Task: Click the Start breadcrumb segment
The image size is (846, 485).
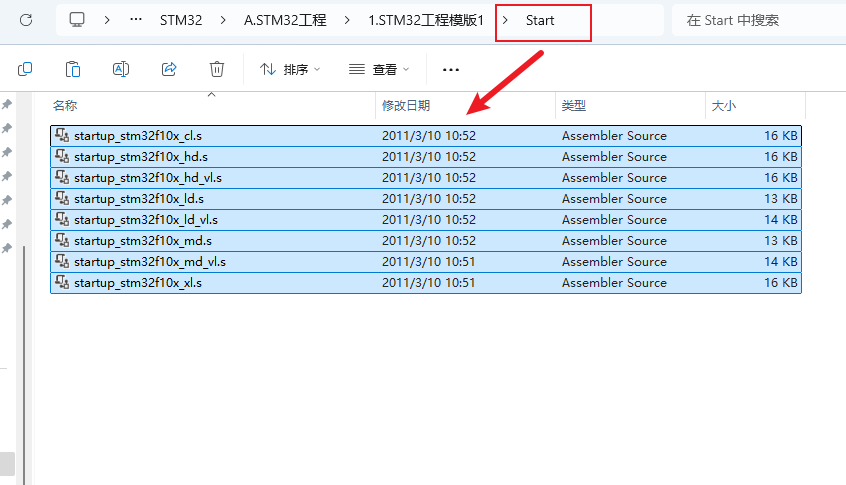Action: [540, 21]
